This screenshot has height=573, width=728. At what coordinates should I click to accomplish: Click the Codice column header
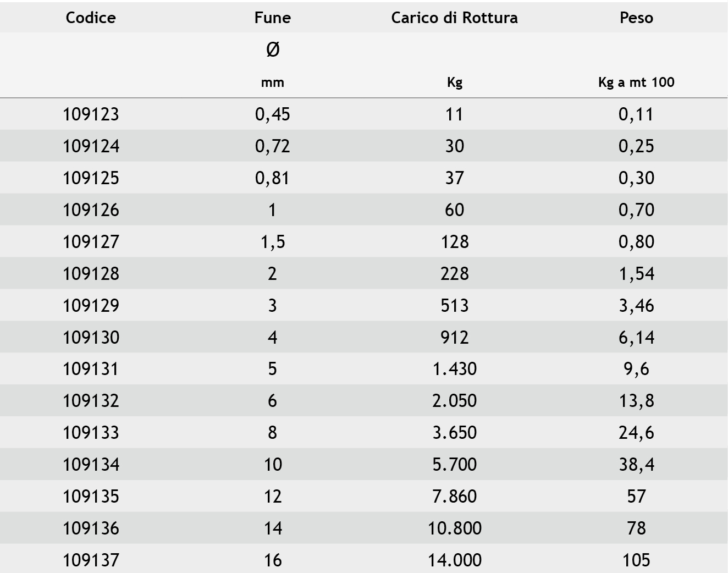(x=91, y=18)
